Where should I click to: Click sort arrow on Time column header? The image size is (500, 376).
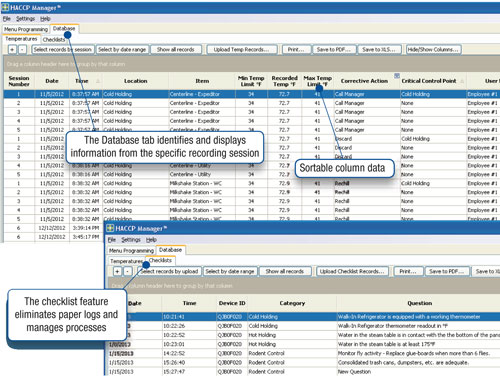point(98,81)
